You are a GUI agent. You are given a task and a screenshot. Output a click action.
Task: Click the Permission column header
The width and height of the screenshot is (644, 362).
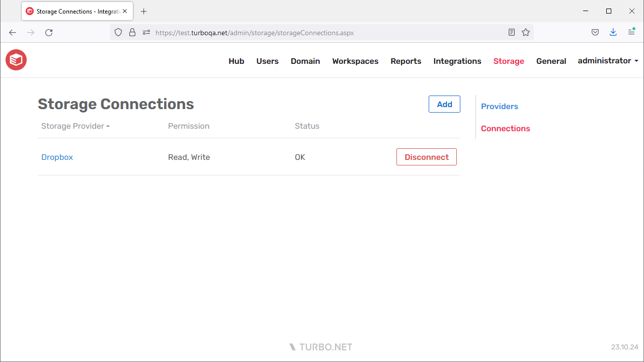[x=189, y=126]
